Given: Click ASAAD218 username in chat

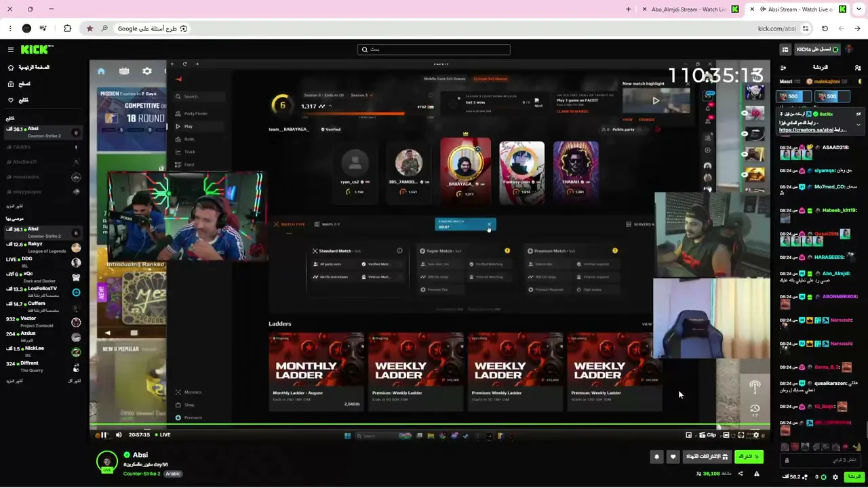Looking at the screenshot, I should [x=835, y=147].
